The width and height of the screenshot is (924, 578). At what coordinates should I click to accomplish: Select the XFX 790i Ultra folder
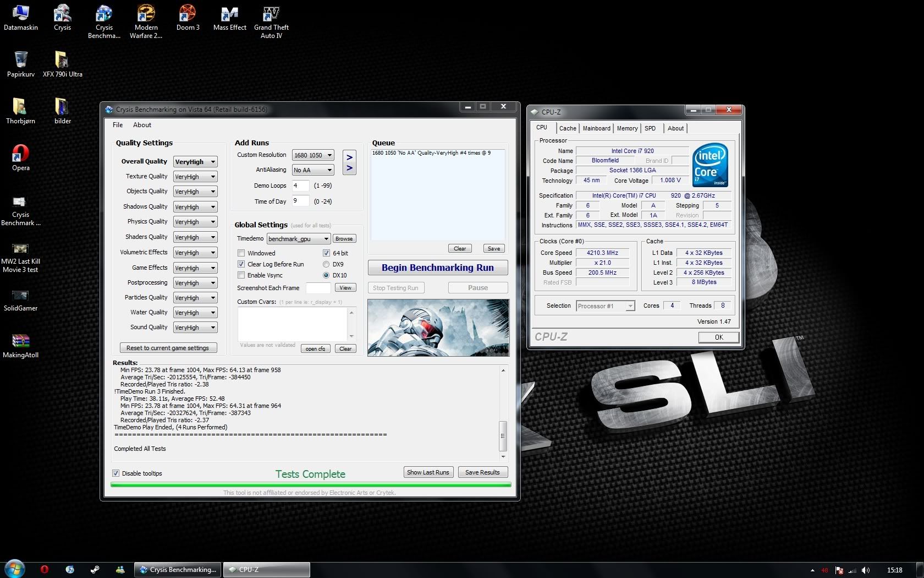62,64
